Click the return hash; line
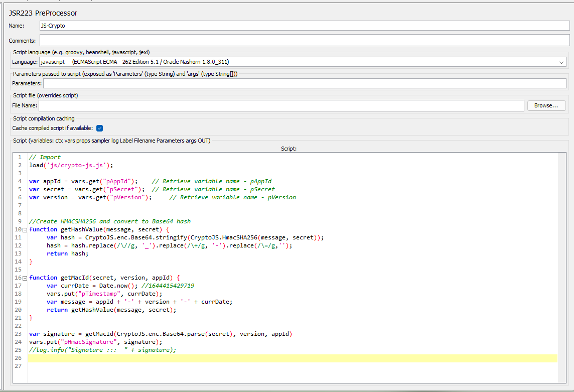 [67, 254]
